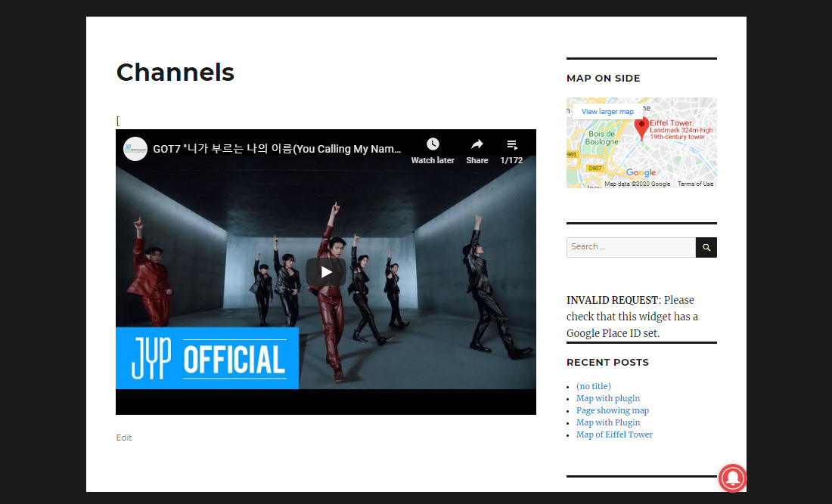Open the playlist queue icon showing 1/172
Screen dimensions: 832x504
pos(511,144)
